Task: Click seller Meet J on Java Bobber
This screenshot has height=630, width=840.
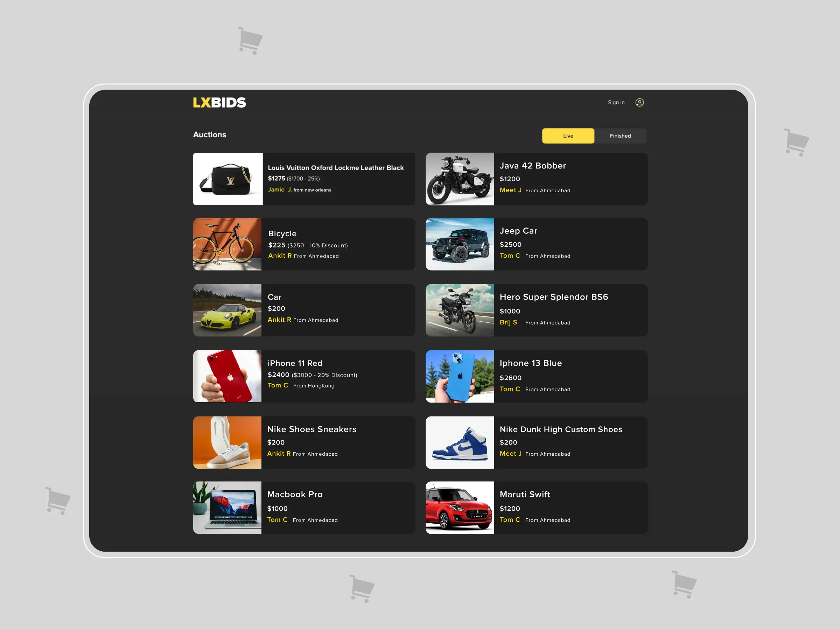Action: 510,190
